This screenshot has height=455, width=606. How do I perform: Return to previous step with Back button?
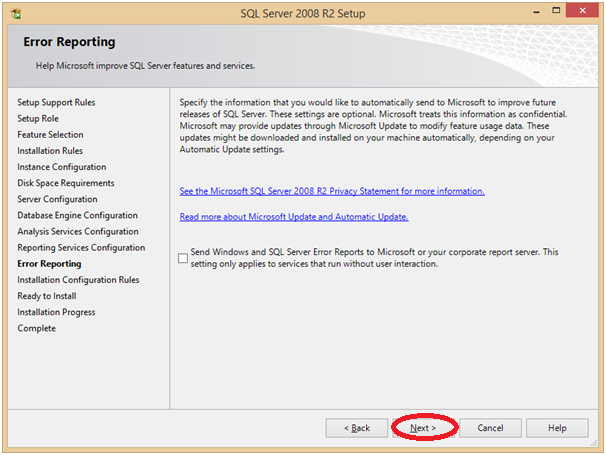pyautogui.click(x=357, y=428)
